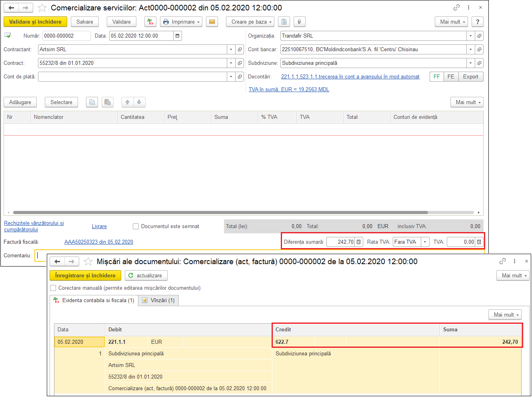532x397 pixels.
Task: Click the paperclip attachments icon
Action: click(x=299, y=22)
